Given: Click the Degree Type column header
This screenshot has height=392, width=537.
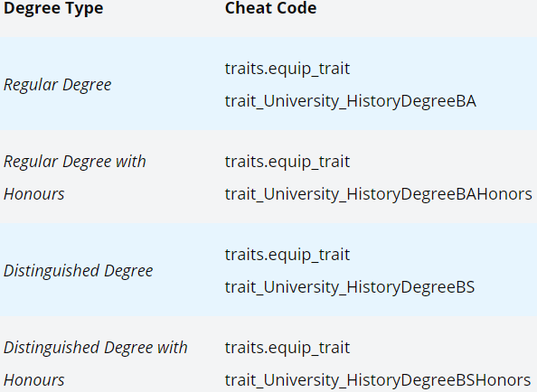Looking at the screenshot, I should coord(53,8).
